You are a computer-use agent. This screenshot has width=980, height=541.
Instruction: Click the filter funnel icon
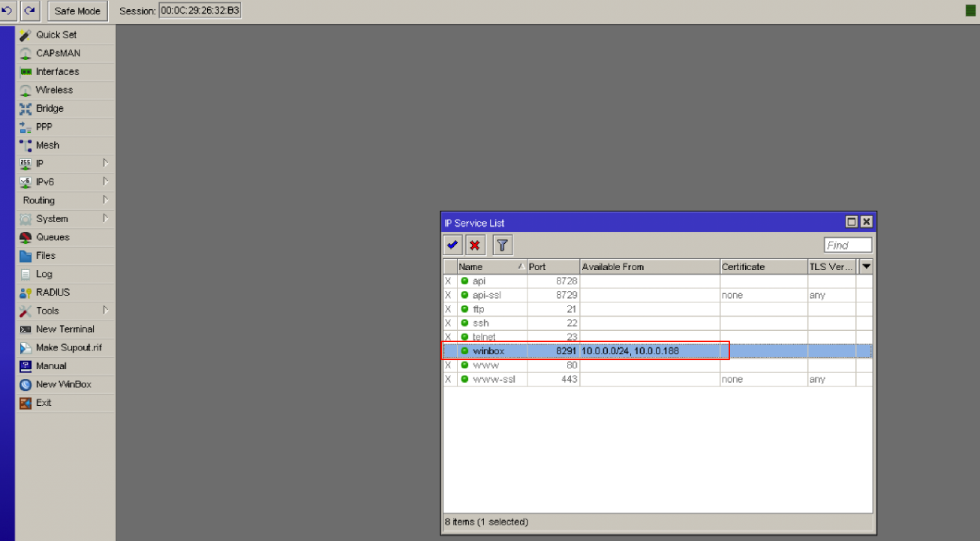(x=503, y=245)
